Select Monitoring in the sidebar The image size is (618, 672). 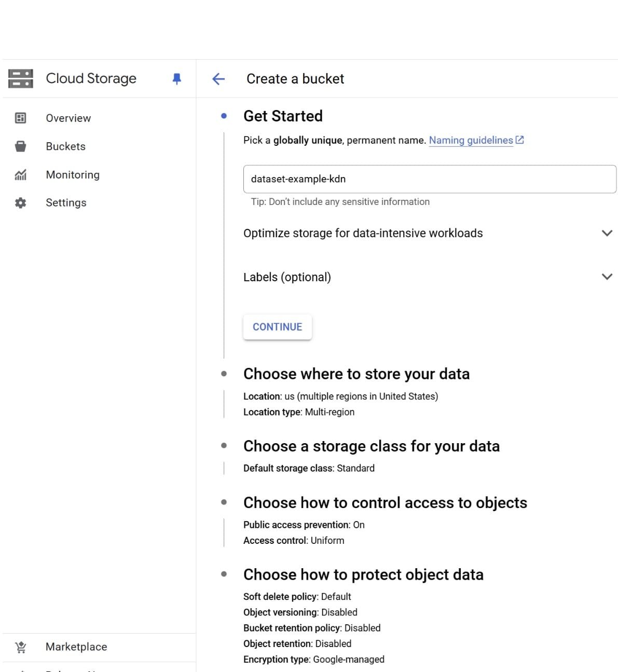(x=73, y=175)
